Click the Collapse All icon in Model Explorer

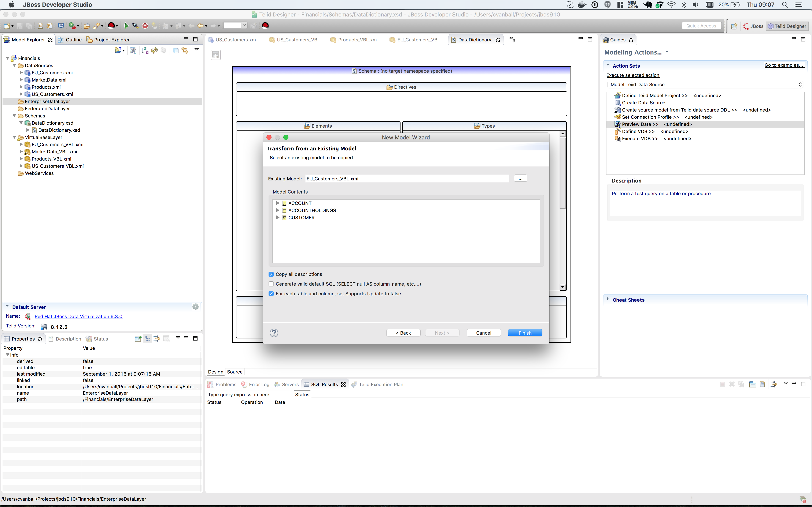click(176, 50)
